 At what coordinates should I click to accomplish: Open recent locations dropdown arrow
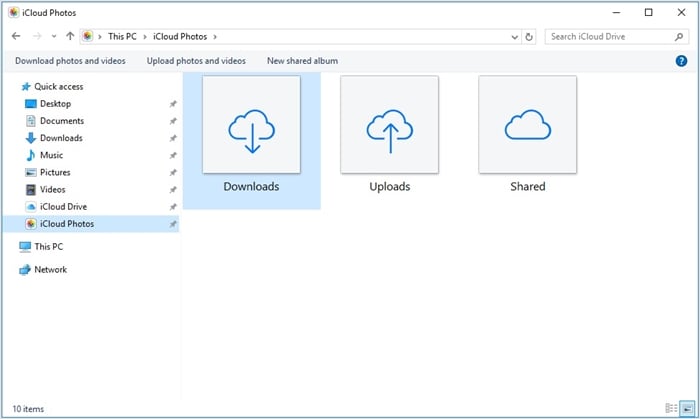54,37
